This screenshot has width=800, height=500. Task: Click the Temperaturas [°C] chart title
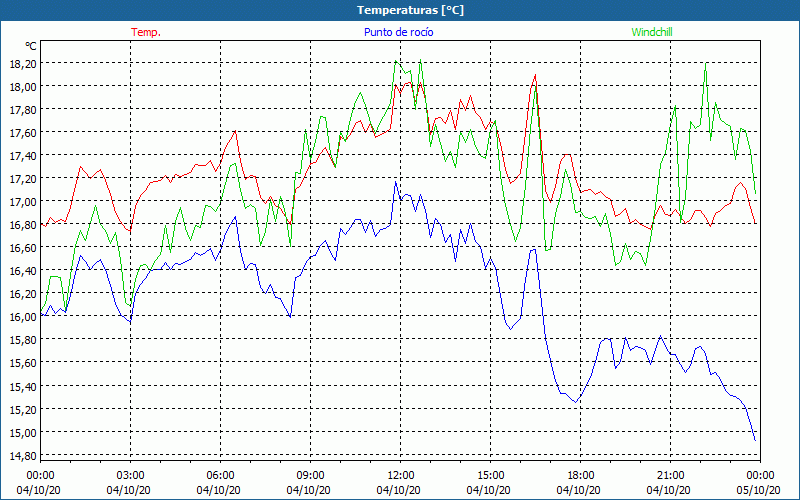[410, 10]
